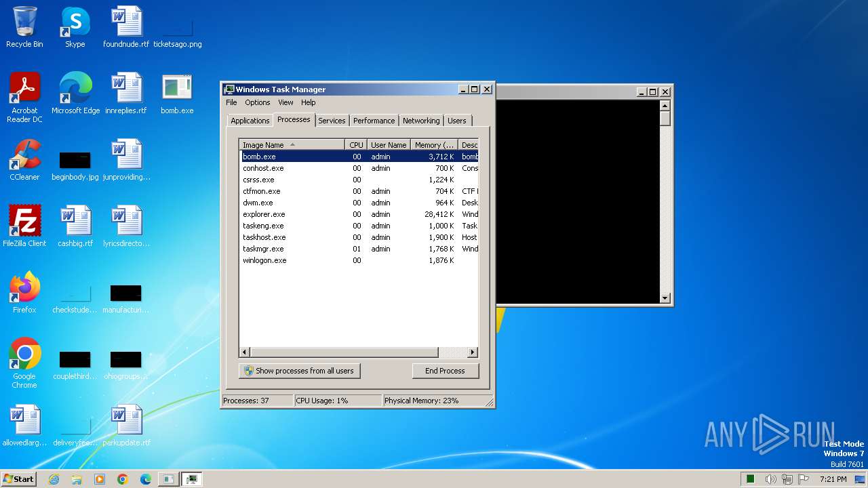Switch to the Users tab
The image size is (868, 488).
click(x=457, y=121)
